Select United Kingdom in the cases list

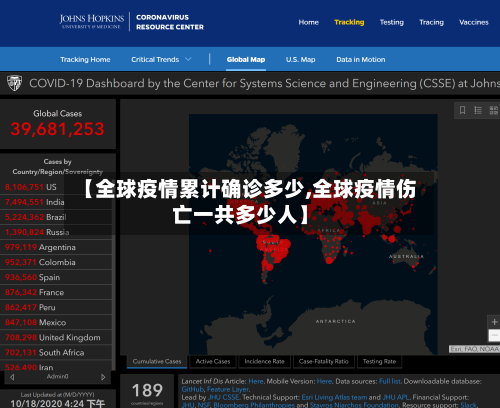point(56,337)
